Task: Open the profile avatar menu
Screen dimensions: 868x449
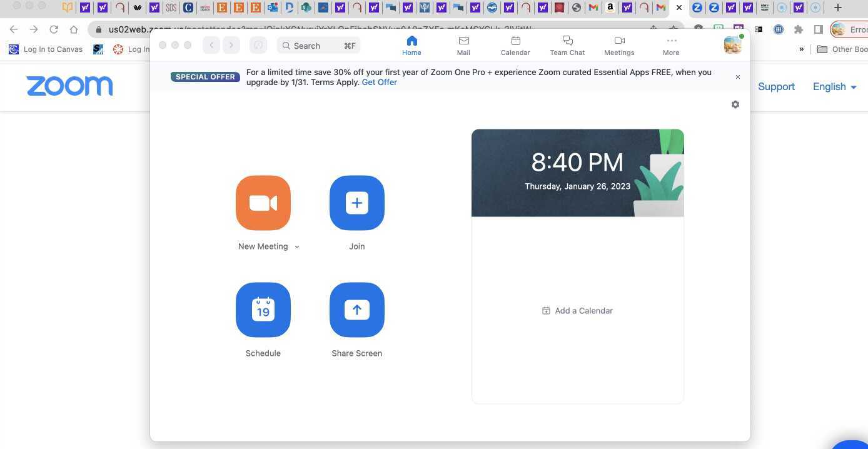Action: pos(732,45)
